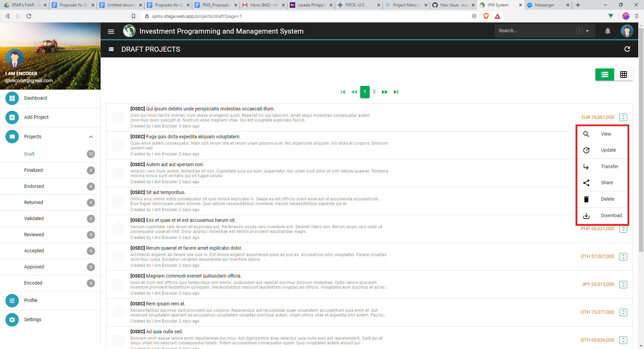Open Brave Shields icon in address bar

486,16
